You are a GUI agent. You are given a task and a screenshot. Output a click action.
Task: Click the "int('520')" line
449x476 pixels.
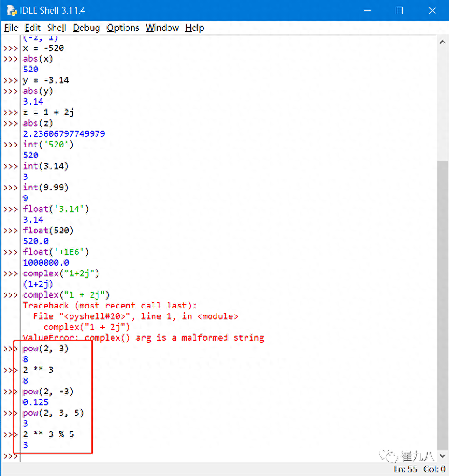pos(48,145)
